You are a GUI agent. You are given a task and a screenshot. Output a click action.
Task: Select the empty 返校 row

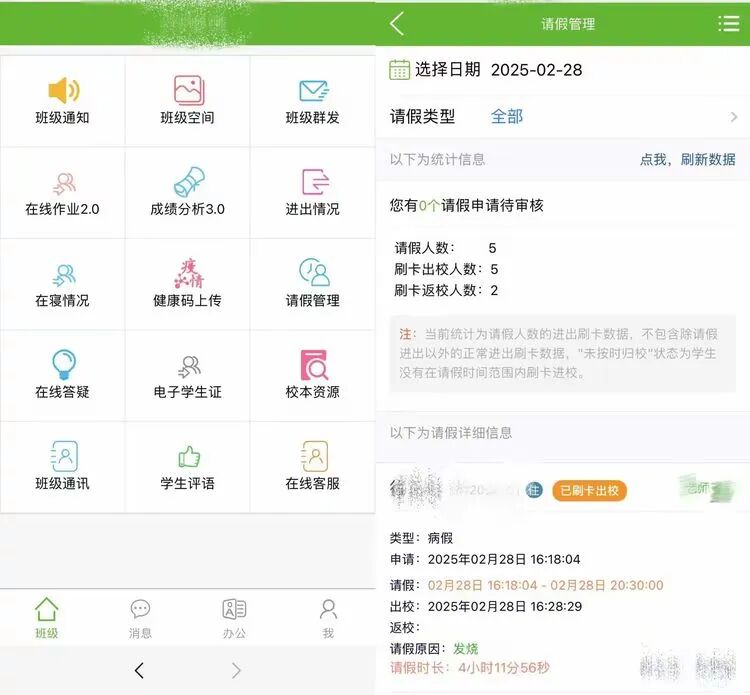[405, 628]
